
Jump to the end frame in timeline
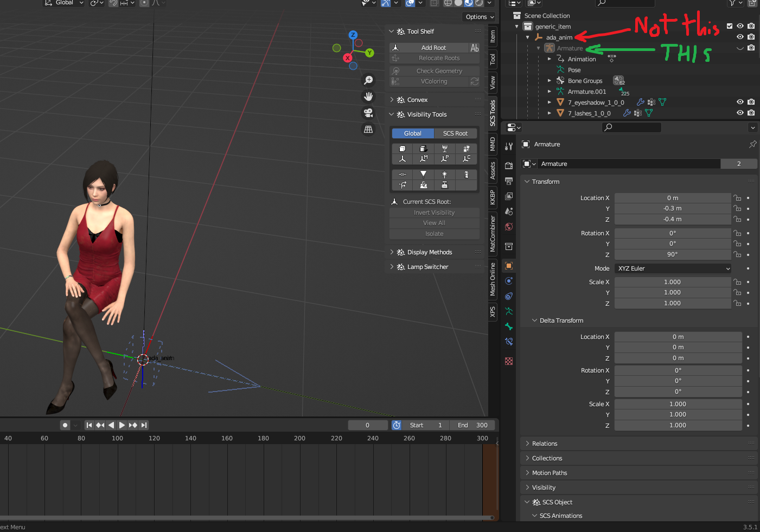click(x=144, y=425)
